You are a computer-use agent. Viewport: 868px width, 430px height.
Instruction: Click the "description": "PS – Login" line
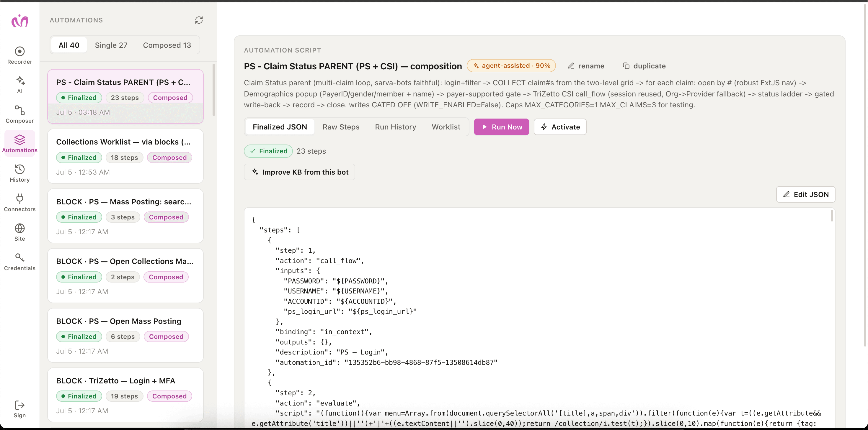(332, 352)
